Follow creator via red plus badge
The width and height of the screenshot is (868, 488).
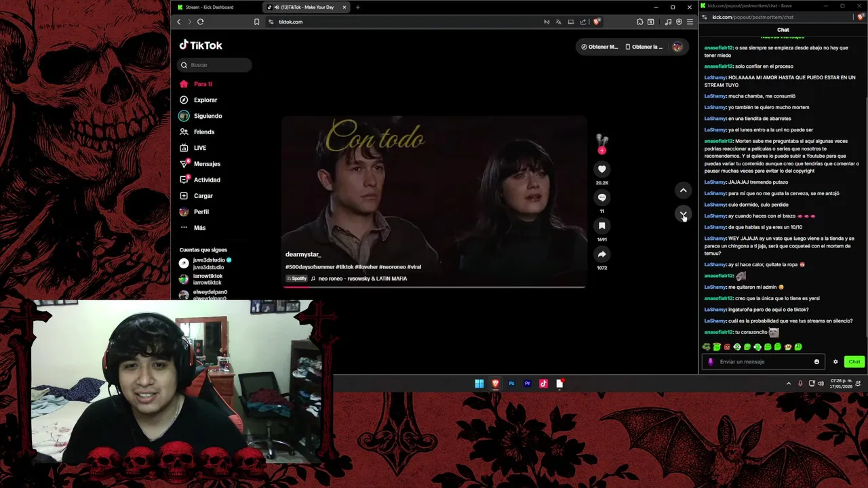601,150
